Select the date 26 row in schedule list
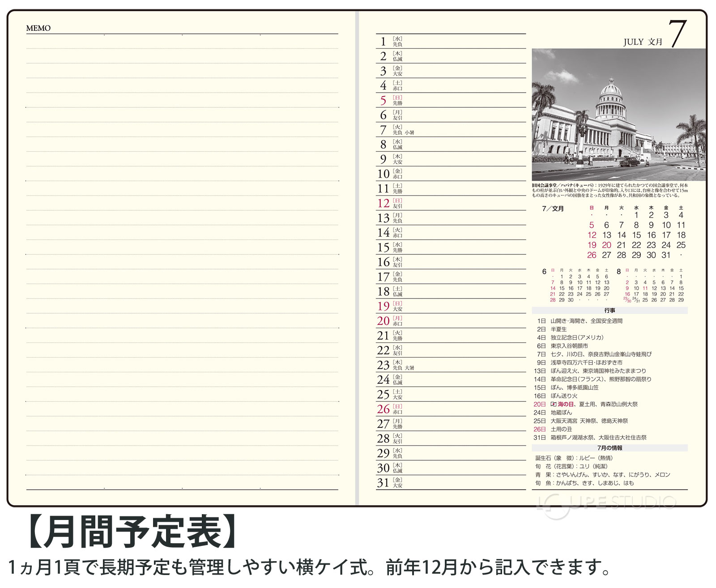The image size is (716, 588). (x=450, y=409)
